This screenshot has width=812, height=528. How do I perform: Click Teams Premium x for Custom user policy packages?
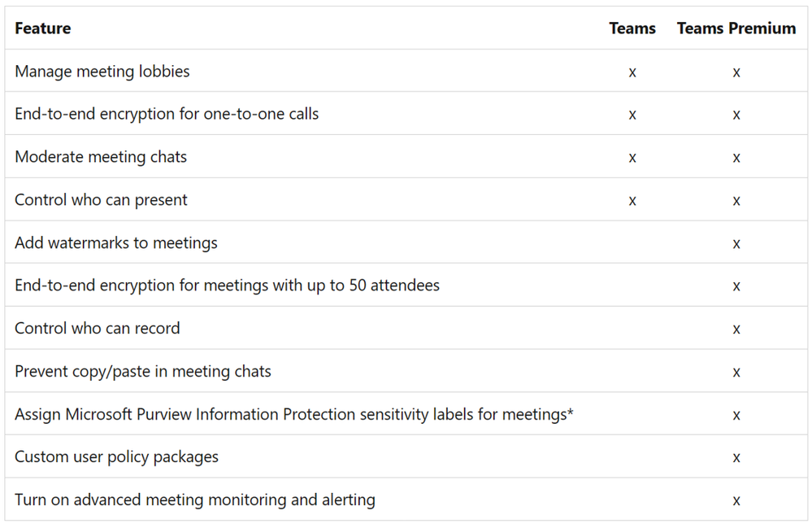[x=736, y=458]
